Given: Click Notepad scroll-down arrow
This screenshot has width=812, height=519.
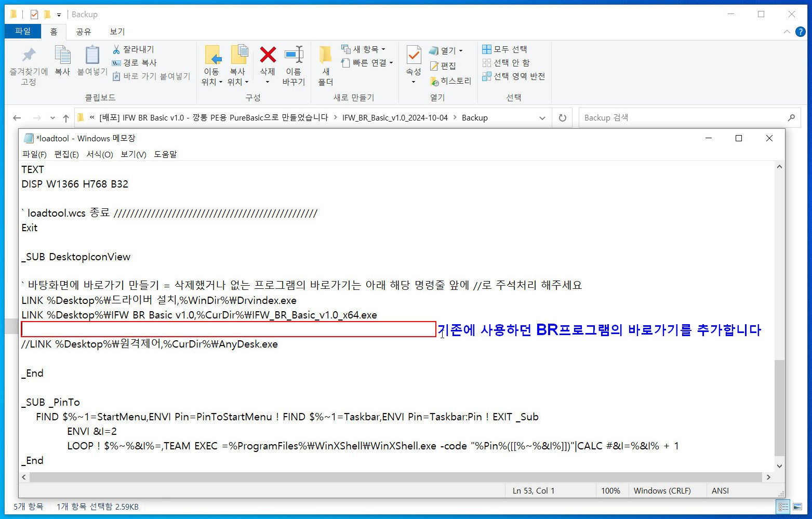Looking at the screenshot, I should 779,466.
